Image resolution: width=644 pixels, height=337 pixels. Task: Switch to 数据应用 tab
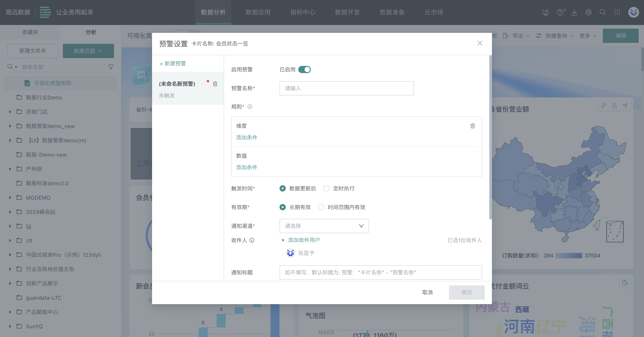click(x=258, y=12)
